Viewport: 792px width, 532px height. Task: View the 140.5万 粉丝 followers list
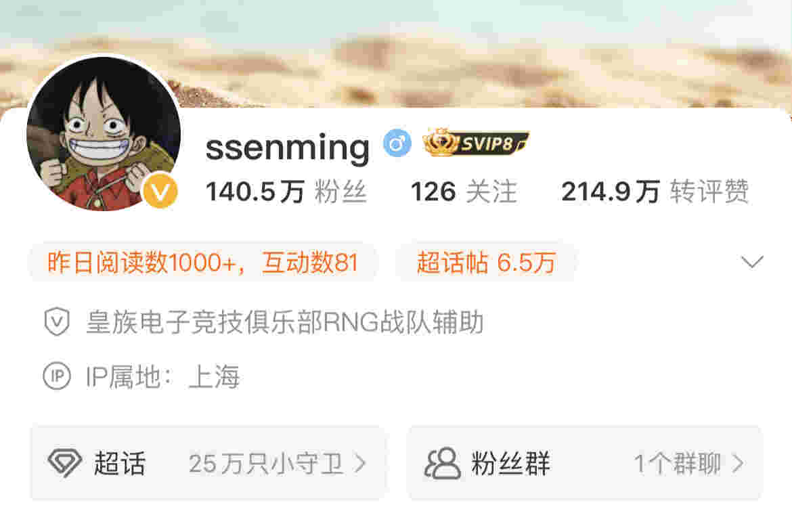pyautogui.click(x=286, y=192)
